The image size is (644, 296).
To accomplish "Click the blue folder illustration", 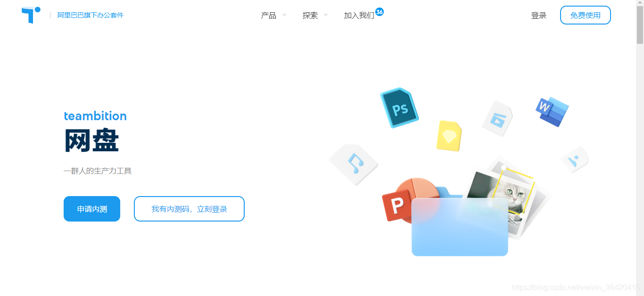I will 460,227.
